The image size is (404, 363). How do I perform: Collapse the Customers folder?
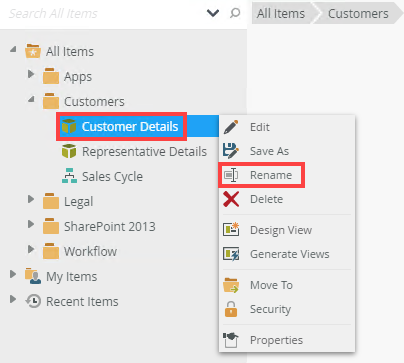click(x=31, y=99)
